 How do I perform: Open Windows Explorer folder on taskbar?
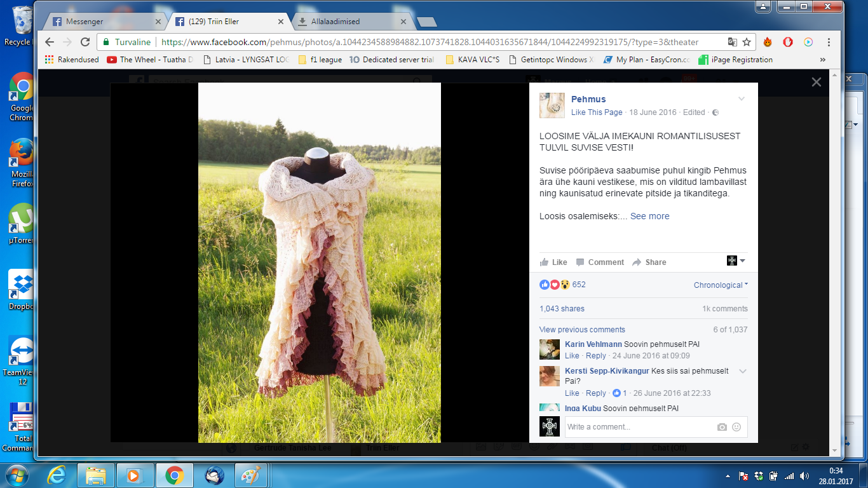[x=96, y=475]
